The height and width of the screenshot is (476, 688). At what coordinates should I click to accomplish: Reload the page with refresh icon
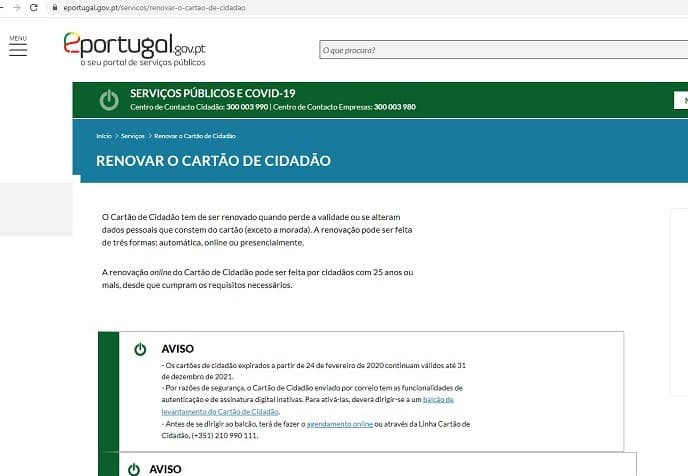(34, 7)
